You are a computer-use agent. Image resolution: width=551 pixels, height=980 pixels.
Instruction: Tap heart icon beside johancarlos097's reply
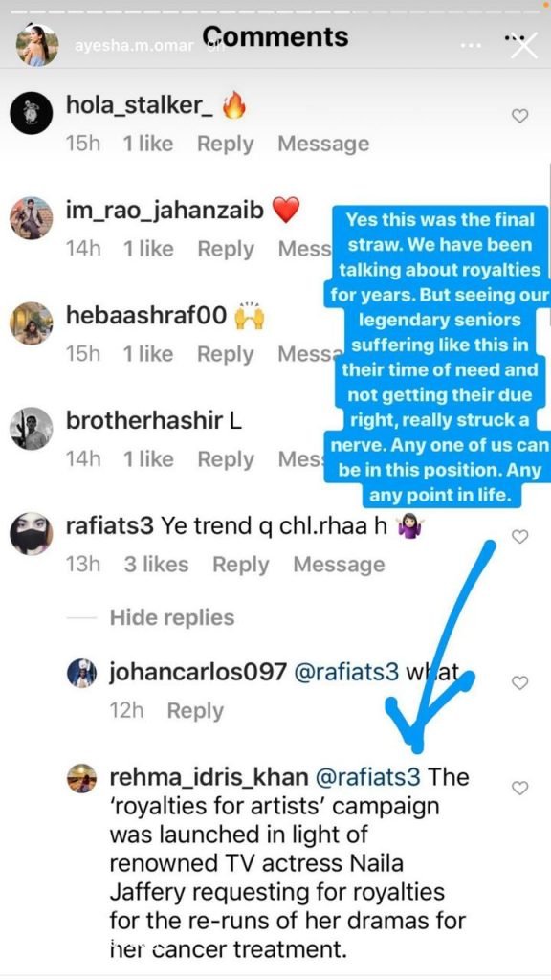coord(519,683)
